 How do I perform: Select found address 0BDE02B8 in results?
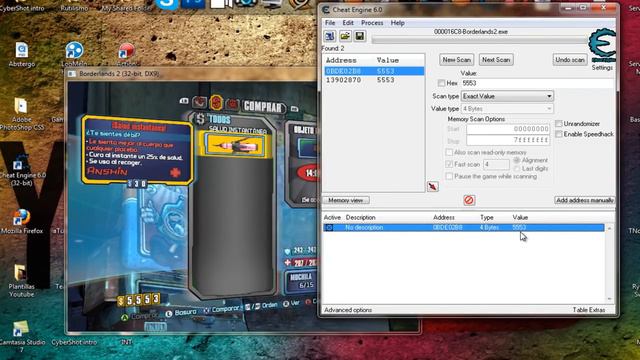point(373,71)
